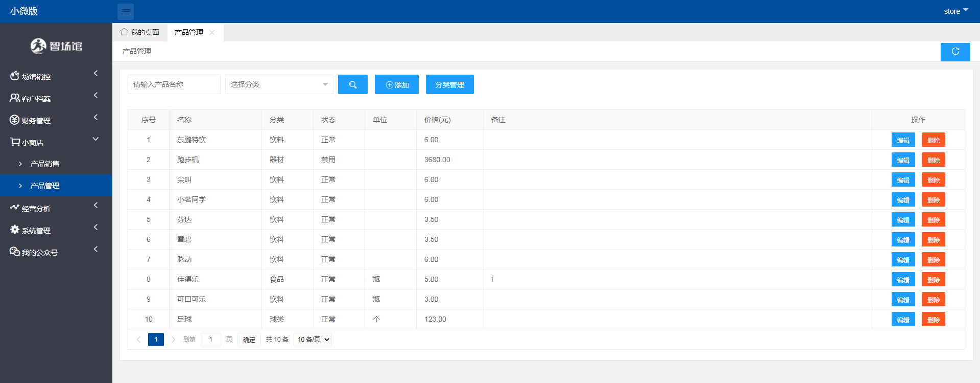
Task: Close the 产品管理 tab
Action: click(x=212, y=33)
